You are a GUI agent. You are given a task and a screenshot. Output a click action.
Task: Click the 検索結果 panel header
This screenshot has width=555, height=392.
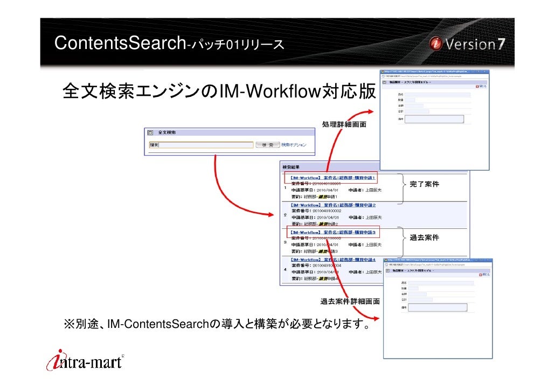pyautogui.click(x=331, y=167)
